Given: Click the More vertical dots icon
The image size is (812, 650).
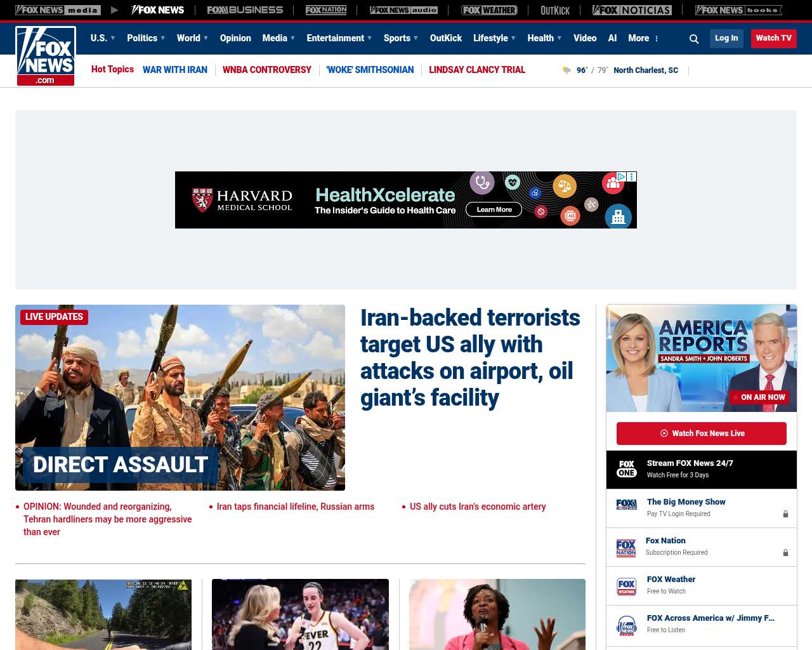Looking at the screenshot, I should click(x=657, y=39).
